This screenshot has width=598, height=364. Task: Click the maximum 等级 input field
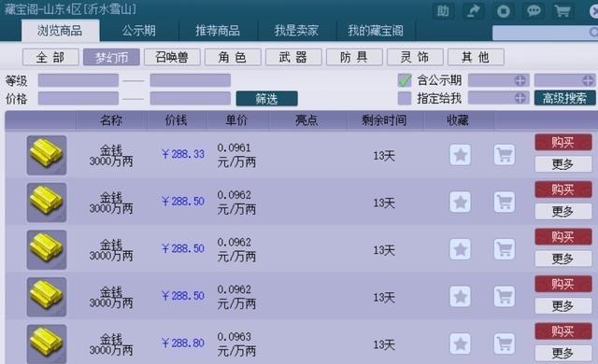click(x=191, y=80)
